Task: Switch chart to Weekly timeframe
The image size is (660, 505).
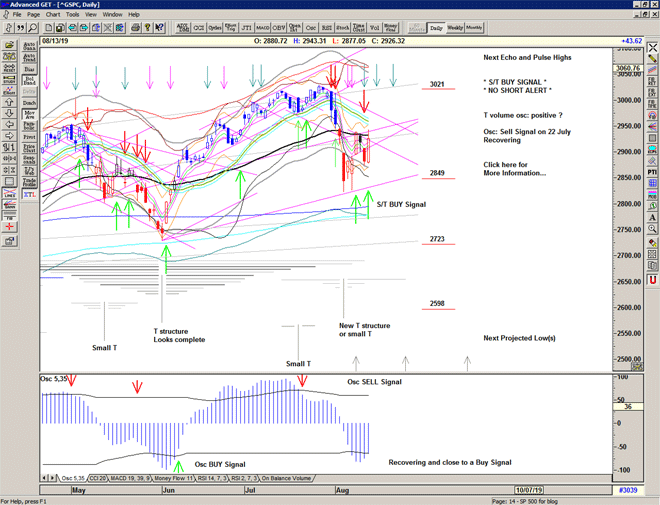Action: [455, 28]
